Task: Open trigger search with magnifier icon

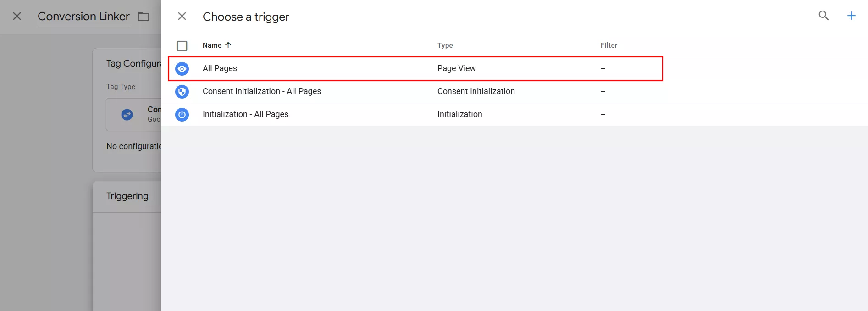Action: coord(824,16)
